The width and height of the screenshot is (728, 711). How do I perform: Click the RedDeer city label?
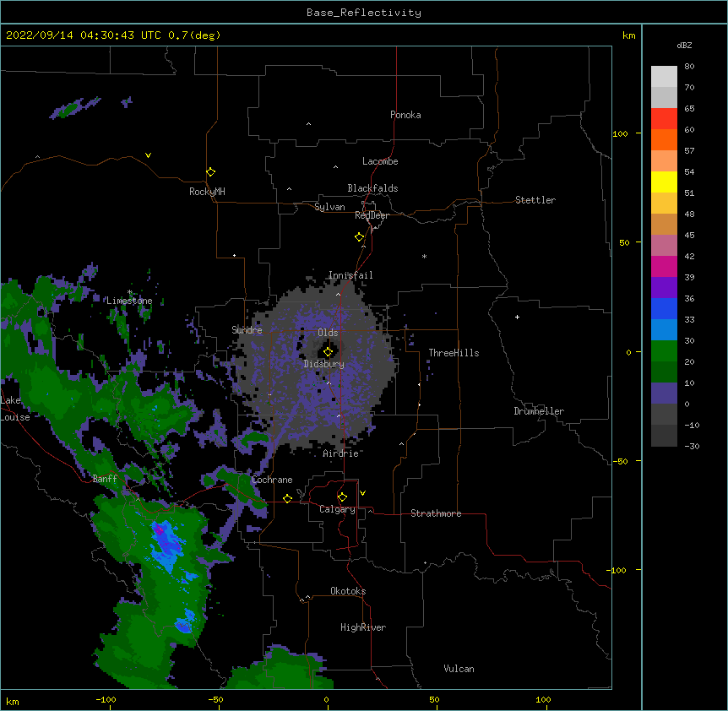click(x=372, y=215)
